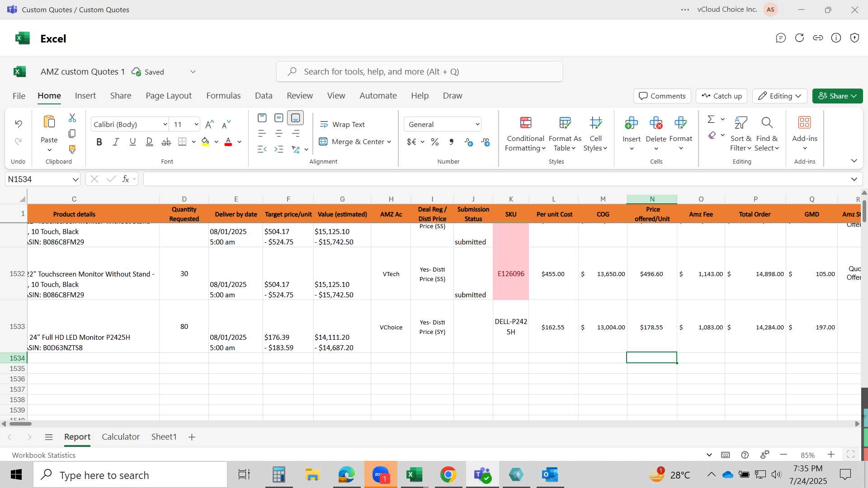Collapse the ribbon with the chevron
Image resolution: width=868 pixels, height=488 pixels.
click(854, 161)
